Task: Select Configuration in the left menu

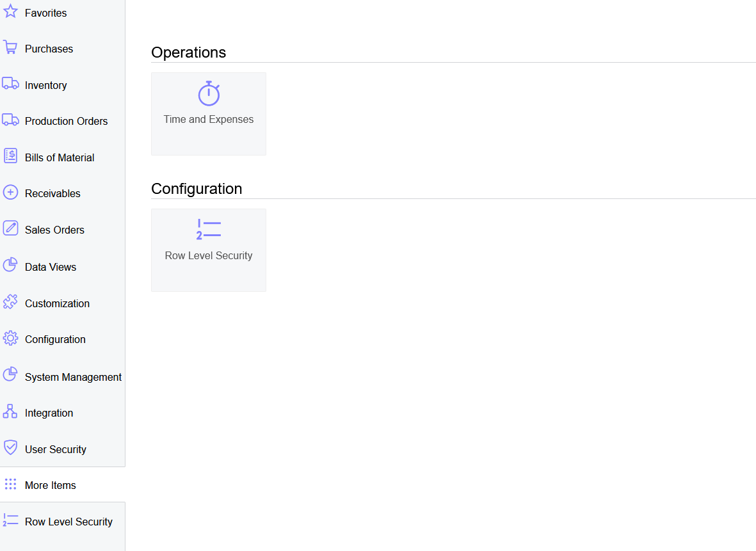Action: [x=55, y=339]
